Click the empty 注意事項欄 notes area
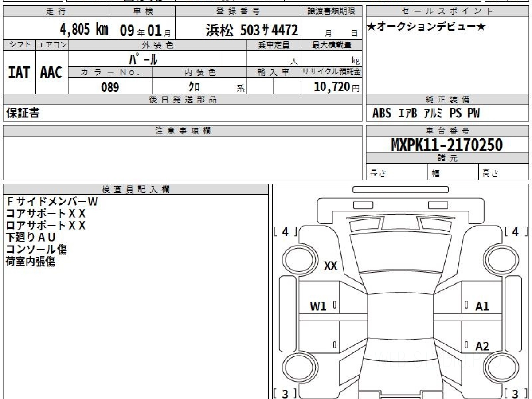532x399 pixels. click(182, 158)
